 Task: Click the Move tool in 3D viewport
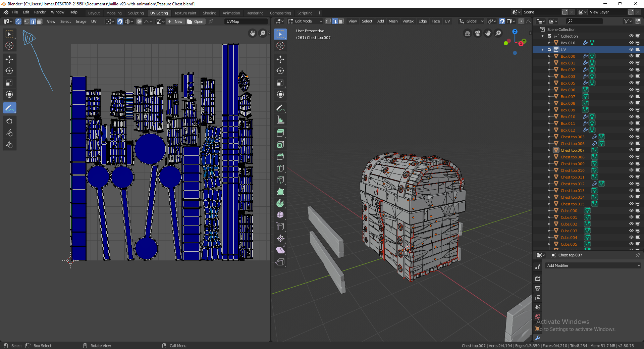(280, 59)
